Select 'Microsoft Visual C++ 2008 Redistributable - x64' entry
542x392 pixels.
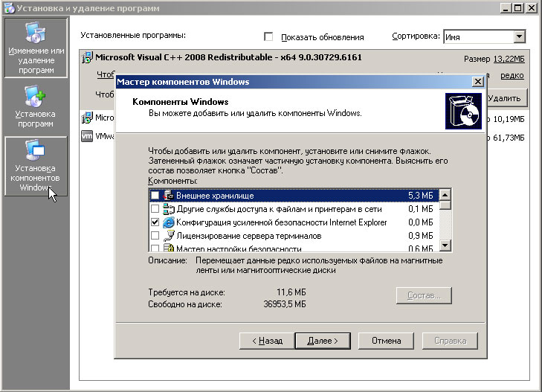pyautogui.click(x=228, y=57)
